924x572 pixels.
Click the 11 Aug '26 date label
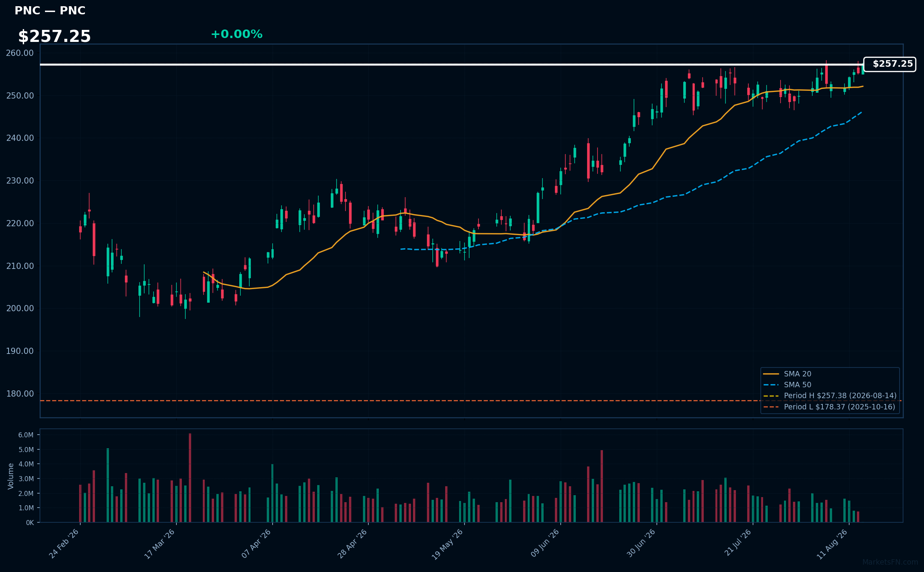(832, 544)
